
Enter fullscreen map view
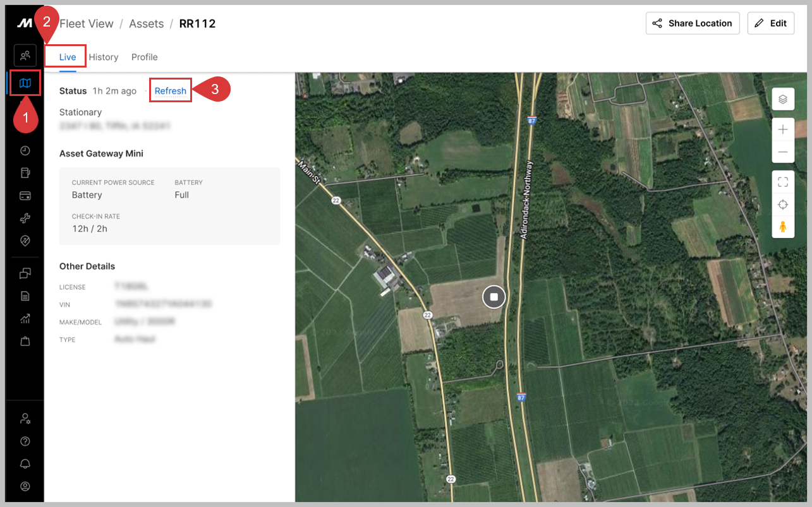[x=783, y=182]
